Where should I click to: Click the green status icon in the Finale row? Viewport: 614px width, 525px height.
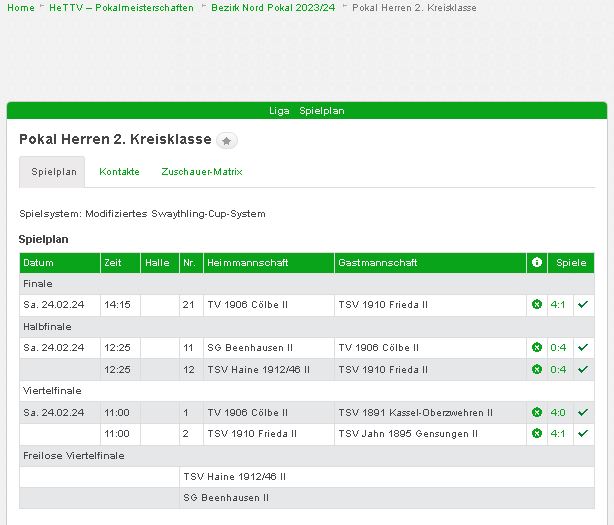pyautogui.click(x=537, y=304)
